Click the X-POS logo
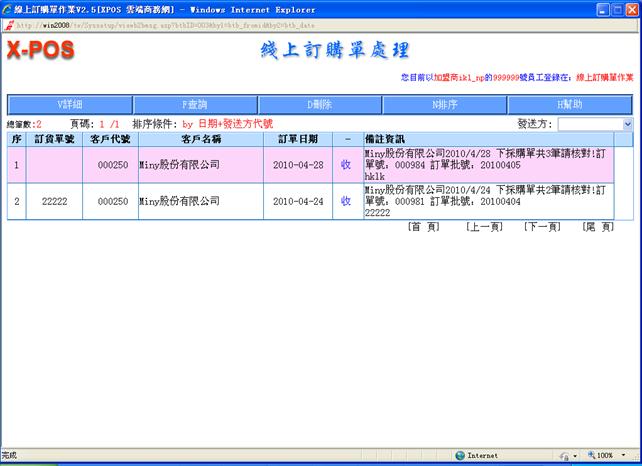This screenshot has width=642, height=466. pos(40,51)
